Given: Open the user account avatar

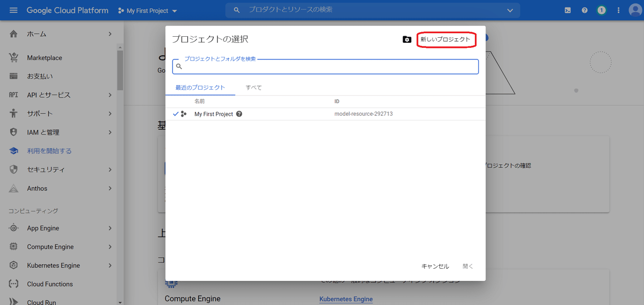Looking at the screenshot, I should click(635, 10).
